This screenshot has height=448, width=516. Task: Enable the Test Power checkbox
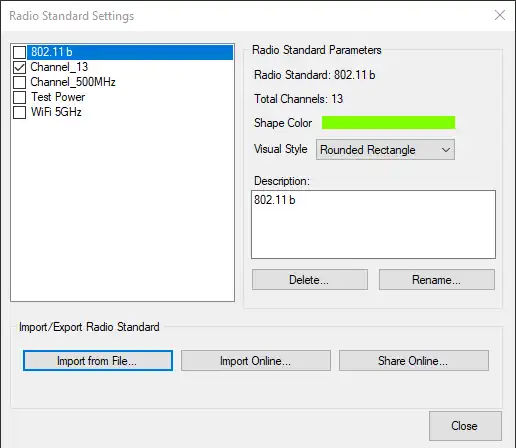(19, 97)
